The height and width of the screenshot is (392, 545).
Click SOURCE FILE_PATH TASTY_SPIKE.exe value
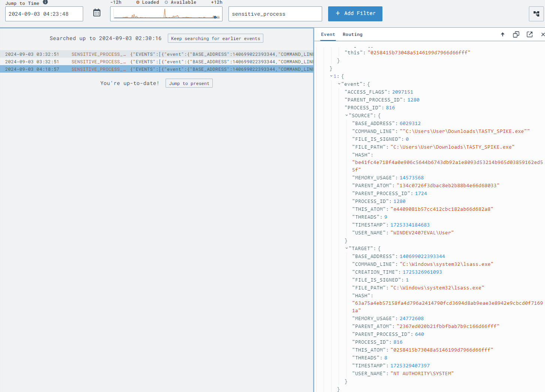coord(452,147)
